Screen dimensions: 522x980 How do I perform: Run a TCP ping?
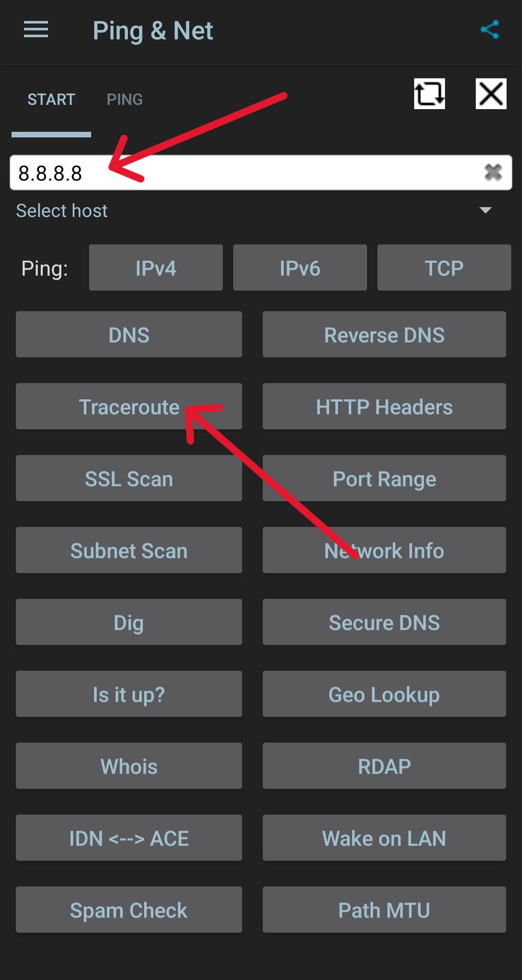[444, 268]
